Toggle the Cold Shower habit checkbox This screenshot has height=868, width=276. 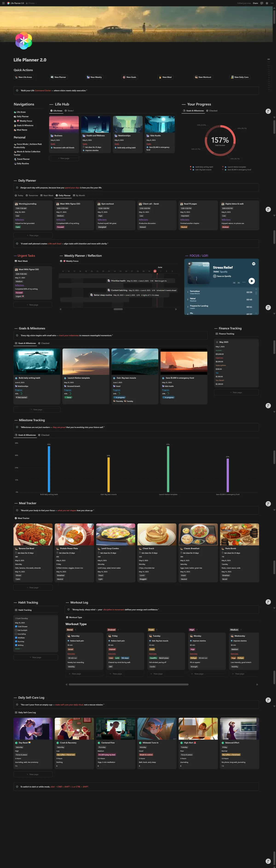coord(16,626)
